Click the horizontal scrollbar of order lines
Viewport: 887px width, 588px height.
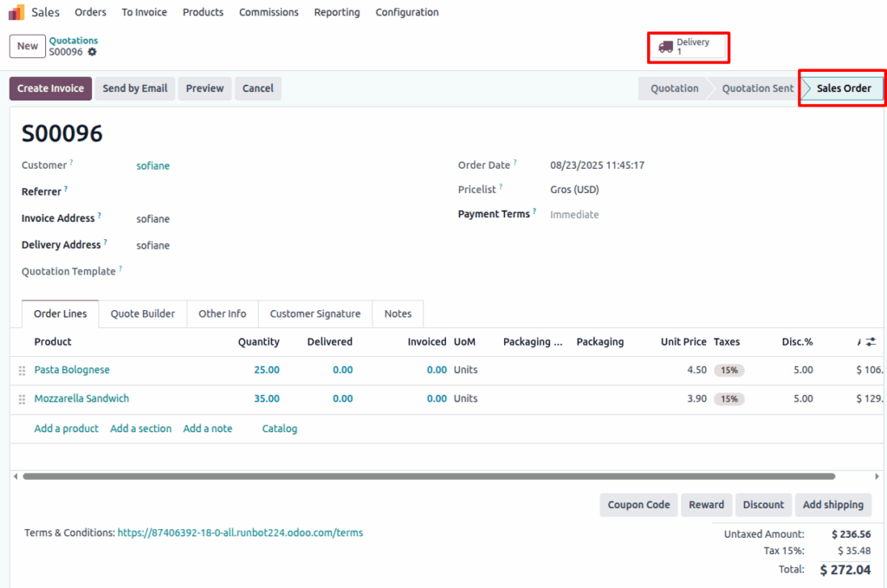(429, 476)
